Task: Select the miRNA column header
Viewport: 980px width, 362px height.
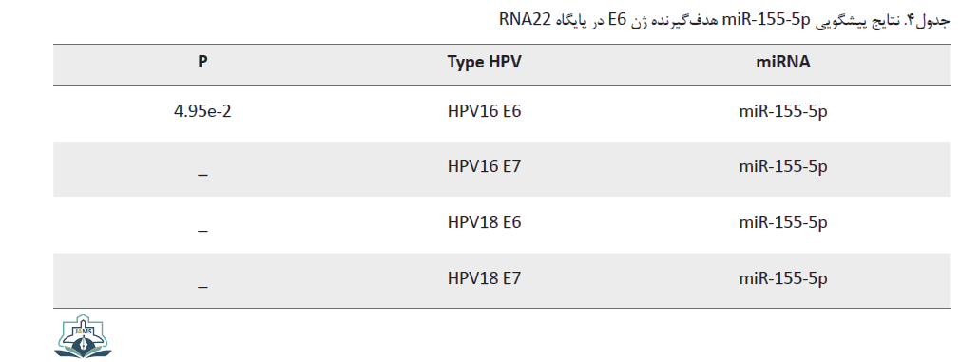Action: click(x=783, y=63)
